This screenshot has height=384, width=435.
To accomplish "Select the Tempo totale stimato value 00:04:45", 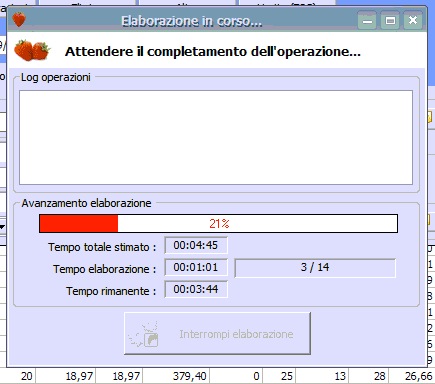I will pyautogui.click(x=196, y=246).
